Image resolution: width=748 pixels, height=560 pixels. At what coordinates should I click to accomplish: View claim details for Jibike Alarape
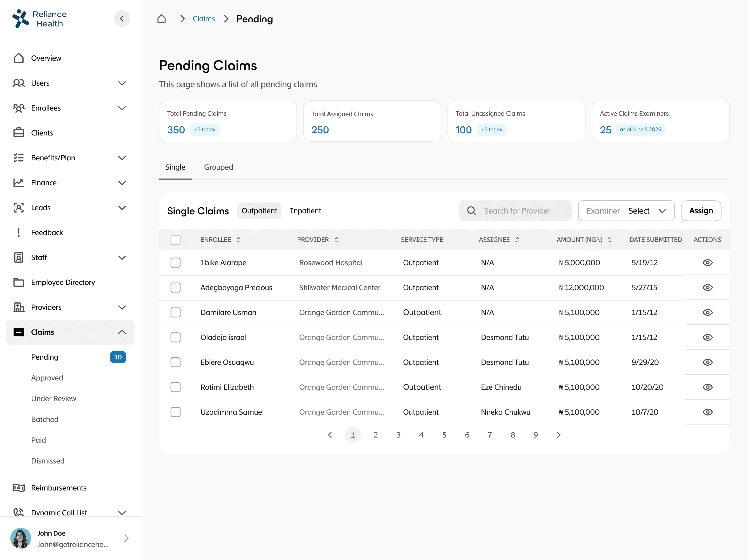pos(707,263)
